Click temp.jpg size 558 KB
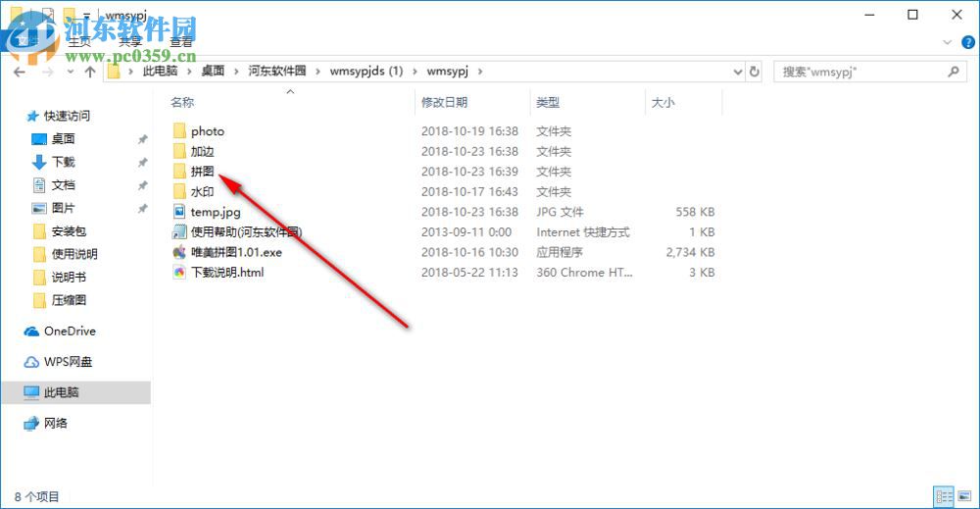 pyautogui.click(x=695, y=212)
